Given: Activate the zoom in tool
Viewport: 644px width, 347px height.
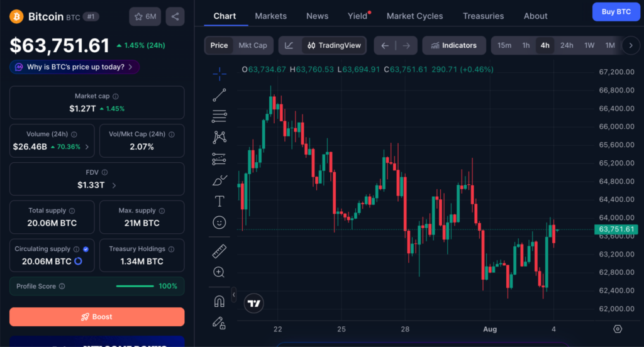Looking at the screenshot, I should point(219,272).
